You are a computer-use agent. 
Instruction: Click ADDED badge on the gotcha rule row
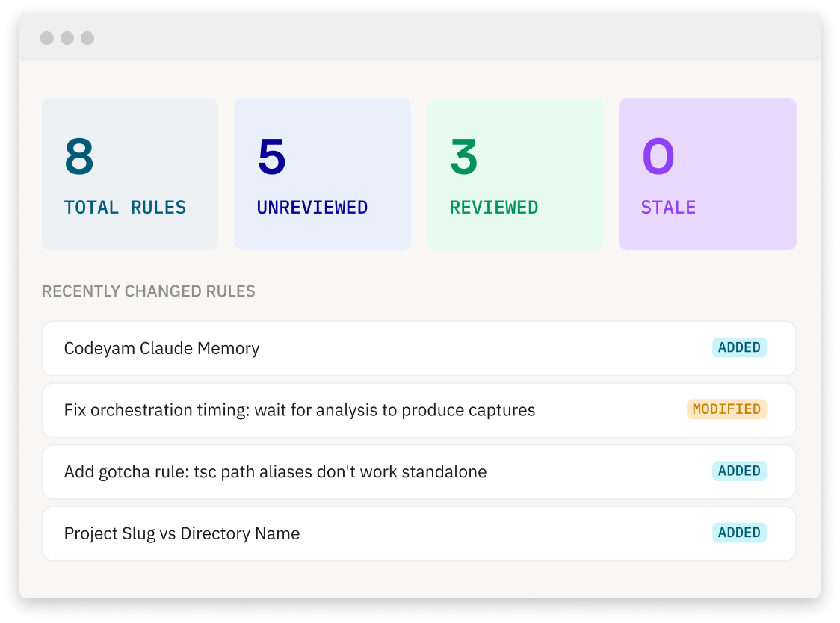(x=739, y=471)
